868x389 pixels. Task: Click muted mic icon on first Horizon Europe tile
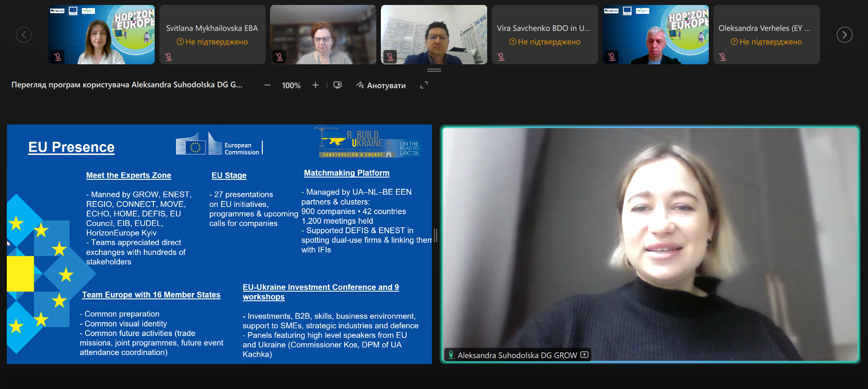point(58,57)
